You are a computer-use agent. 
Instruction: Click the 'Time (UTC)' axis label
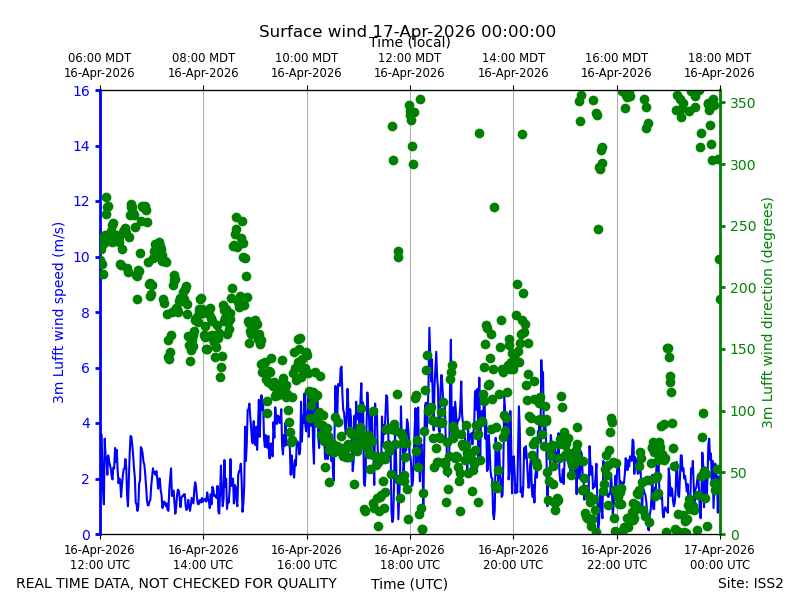(409, 584)
